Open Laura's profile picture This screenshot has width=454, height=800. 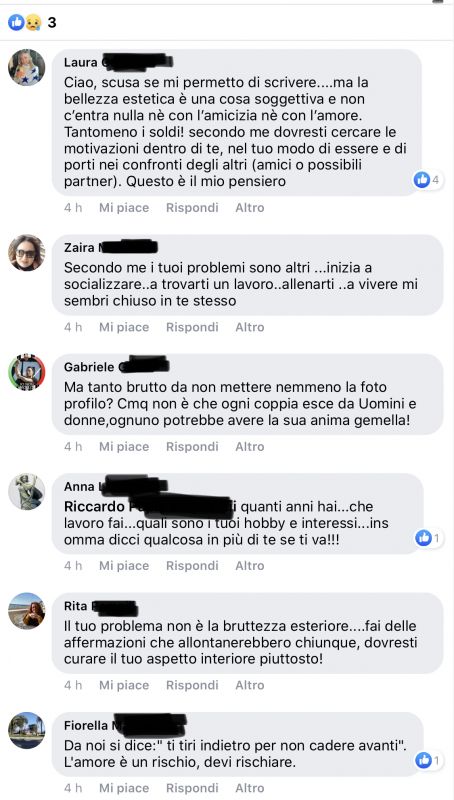tap(27, 68)
